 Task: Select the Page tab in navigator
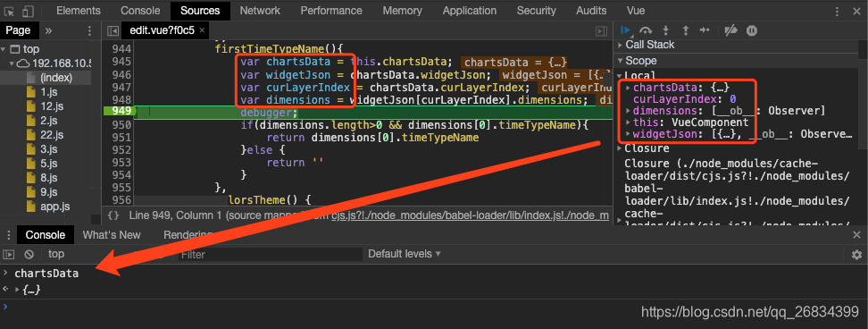18,30
